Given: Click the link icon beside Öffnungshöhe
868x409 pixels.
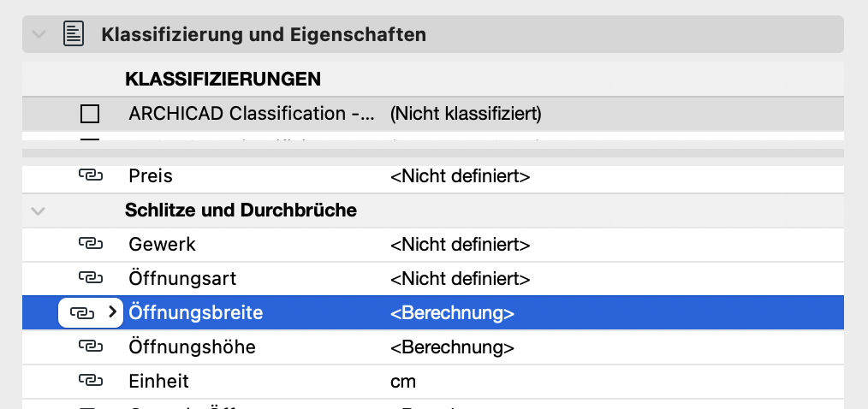Looking at the screenshot, I should [90, 347].
